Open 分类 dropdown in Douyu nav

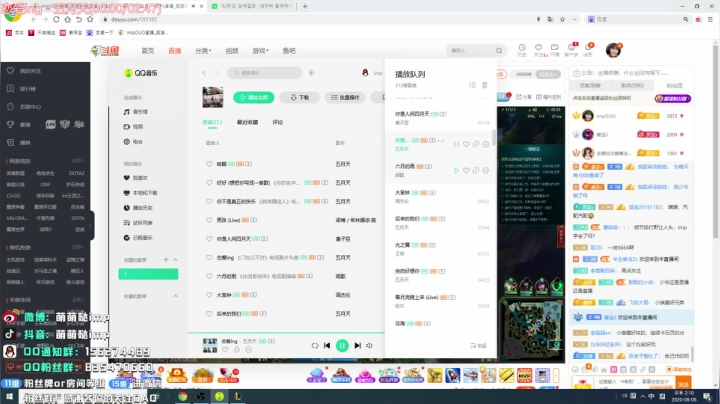pyautogui.click(x=203, y=50)
